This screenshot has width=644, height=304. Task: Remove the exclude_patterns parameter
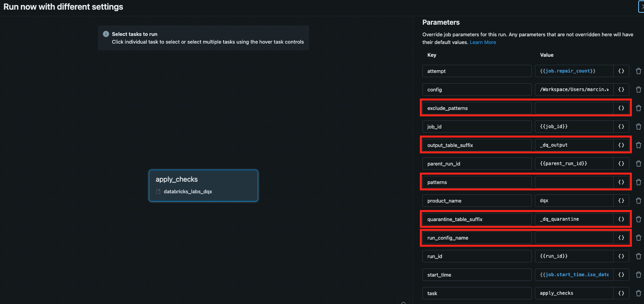pyautogui.click(x=638, y=108)
